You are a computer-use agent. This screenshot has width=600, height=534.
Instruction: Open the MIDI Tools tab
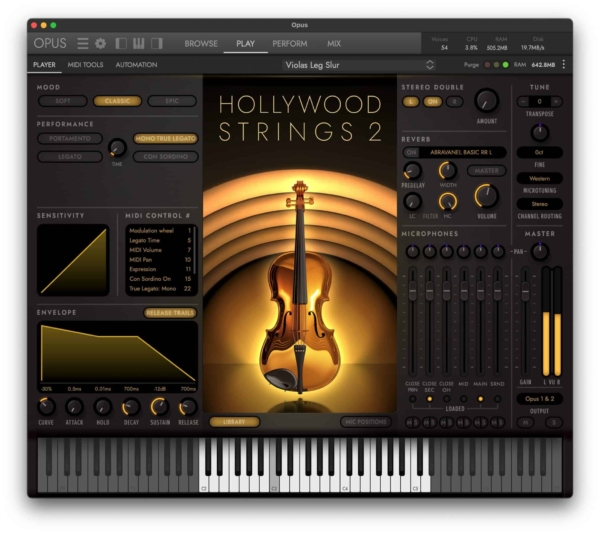85,65
